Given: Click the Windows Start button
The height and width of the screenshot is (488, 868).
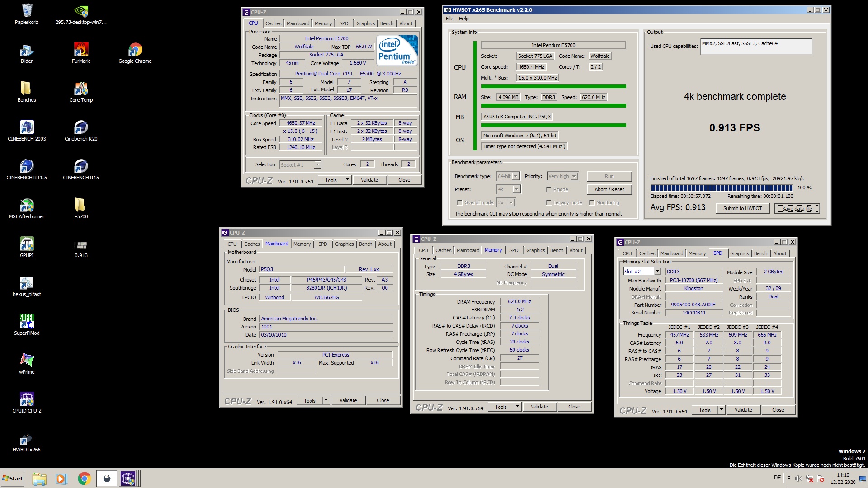Looking at the screenshot, I should pos(13,479).
